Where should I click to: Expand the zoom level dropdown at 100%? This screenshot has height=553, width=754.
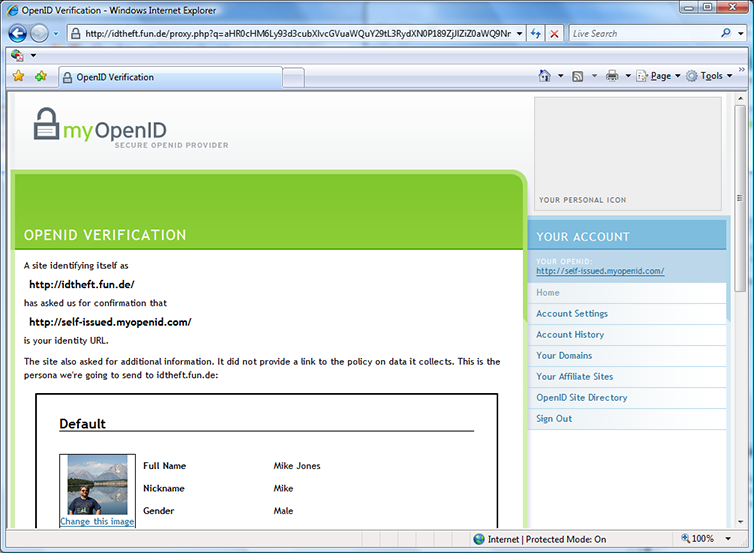(x=723, y=539)
